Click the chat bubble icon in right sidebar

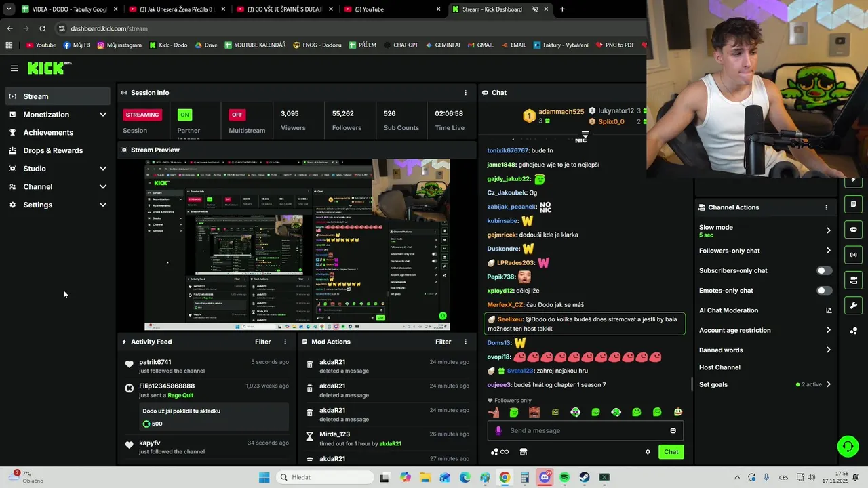(x=853, y=230)
